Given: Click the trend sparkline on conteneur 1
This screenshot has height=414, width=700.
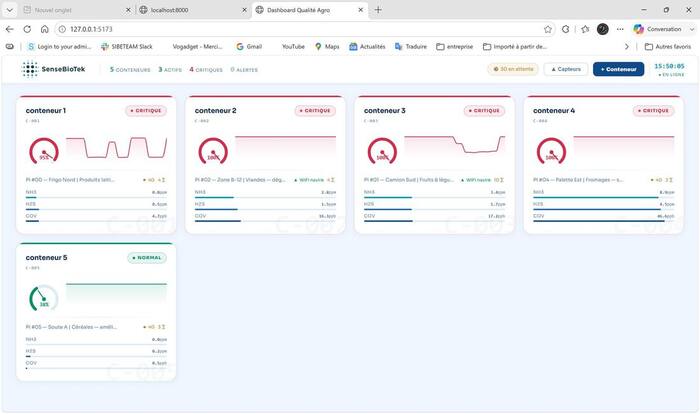Looking at the screenshot, I should (x=117, y=148).
